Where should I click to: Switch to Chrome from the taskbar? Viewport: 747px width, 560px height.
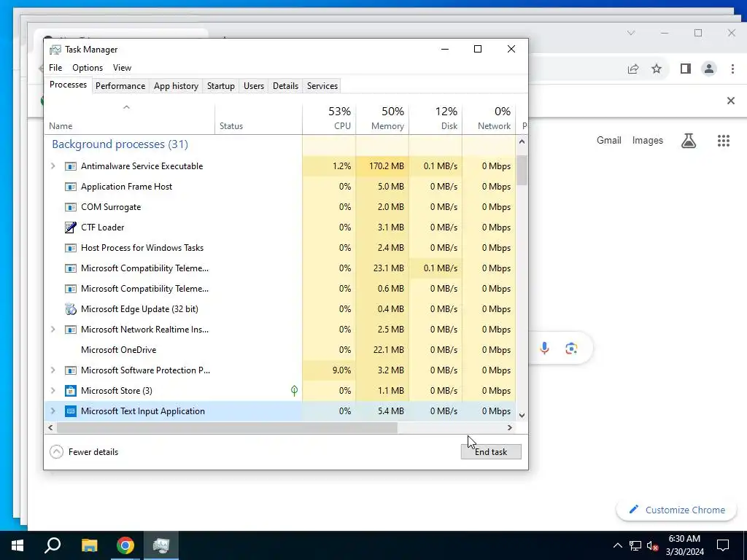pos(125,545)
